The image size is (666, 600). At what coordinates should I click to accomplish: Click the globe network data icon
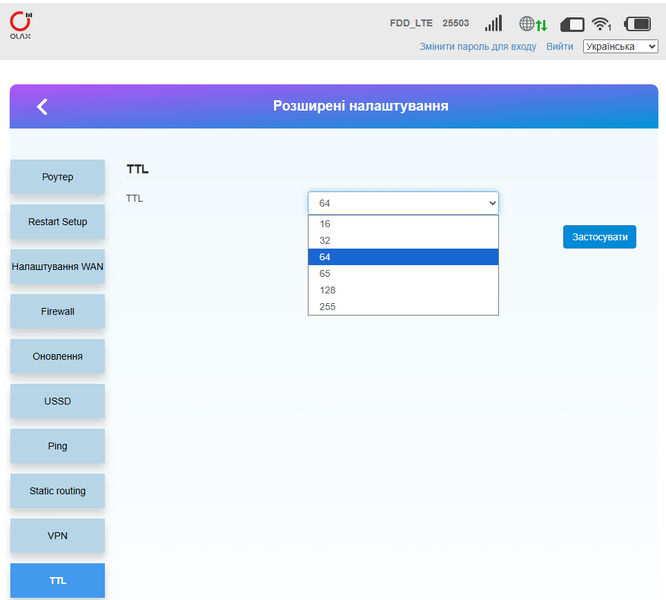(533, 24)
